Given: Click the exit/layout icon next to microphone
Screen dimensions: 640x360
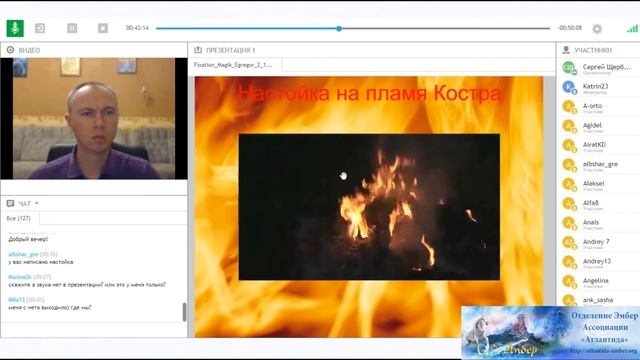Looking at the screenshot, I should (x=40, y=28).
